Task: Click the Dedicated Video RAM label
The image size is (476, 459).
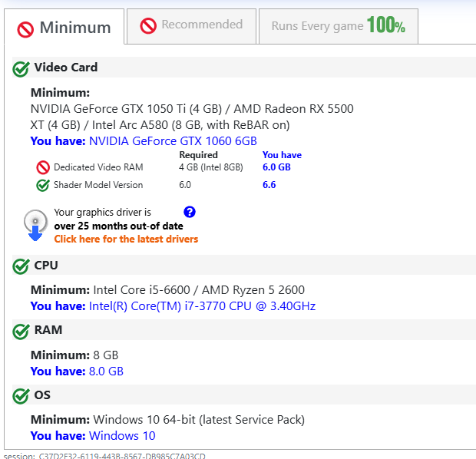Action: (x=98, y=167)
